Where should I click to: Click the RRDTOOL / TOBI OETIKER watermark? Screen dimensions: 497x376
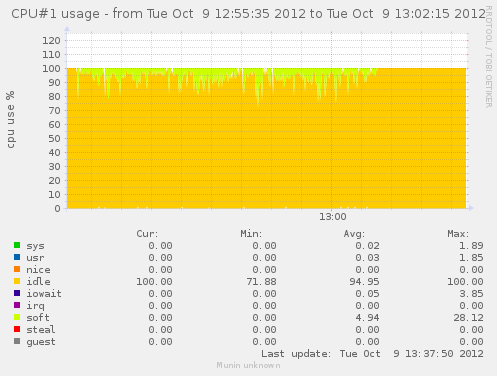click(488, 57)
